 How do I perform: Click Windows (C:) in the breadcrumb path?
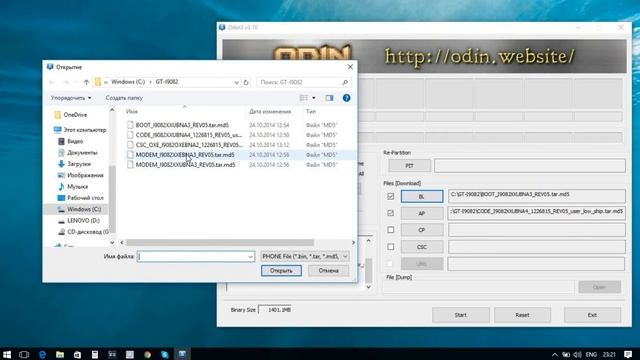point(128,82)
